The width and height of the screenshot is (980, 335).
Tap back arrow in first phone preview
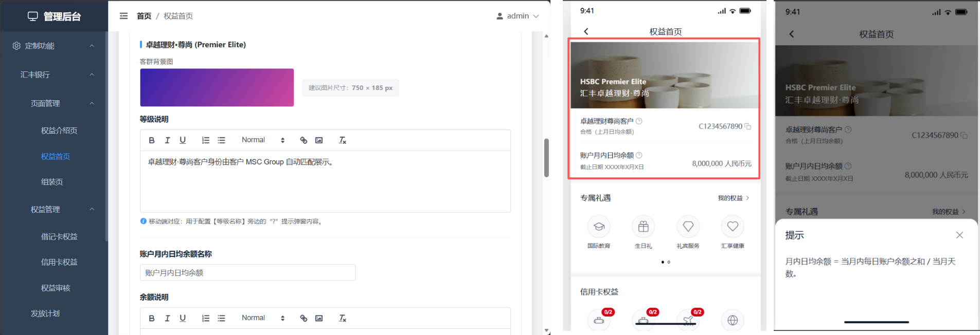pos(586,31)
